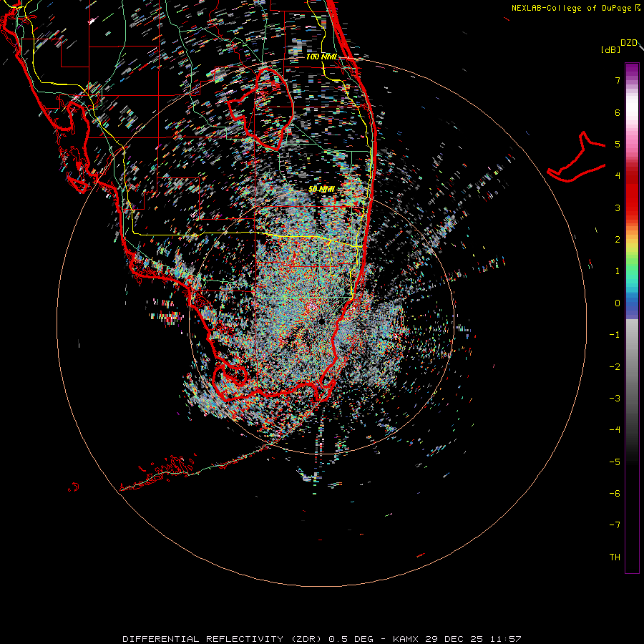Click the DZD label above the color scale
644x644 pixels.
click(629, 43)
